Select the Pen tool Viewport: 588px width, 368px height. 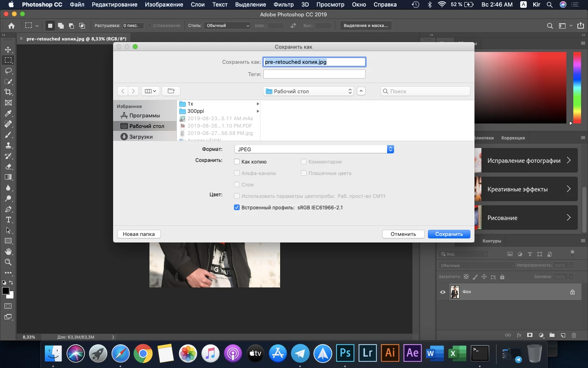(8, 209)
